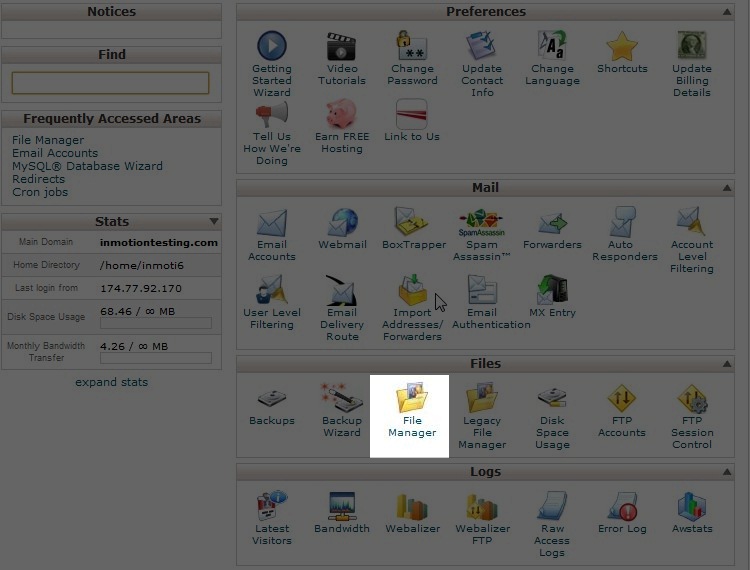Image resolution: width=750 pixels, height=570 pixels.
Task: Open Redirects link in sidebar
Action: (39, 179)
